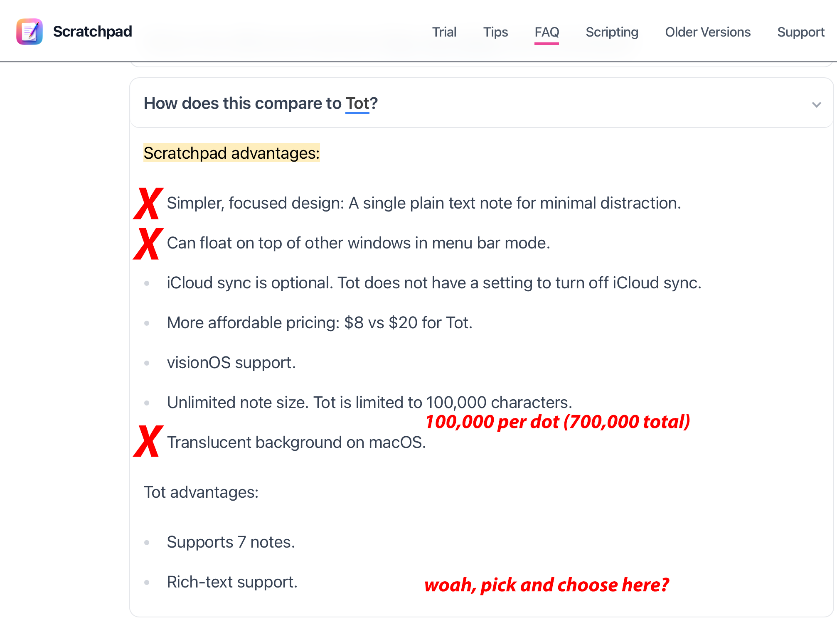This screenshot has width=837, height=644.
Task: Click the highlighted Scratchpad advantages text
Action: [x=231, y=153]
